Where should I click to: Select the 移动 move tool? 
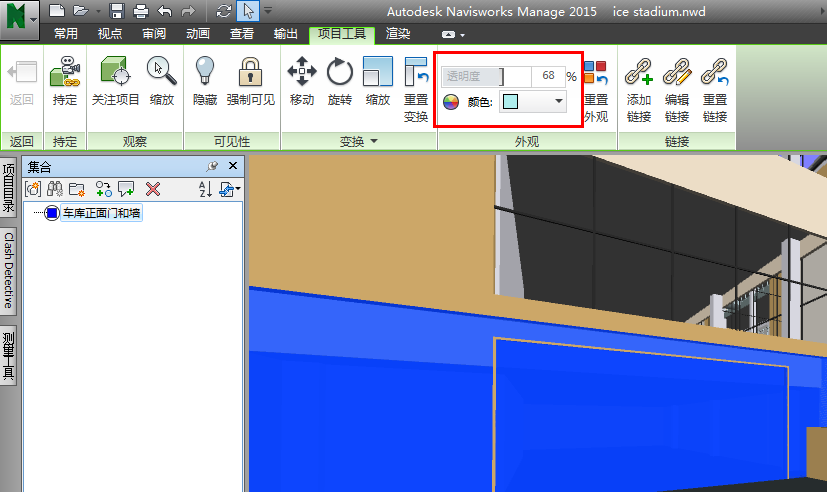pos(302,72)
